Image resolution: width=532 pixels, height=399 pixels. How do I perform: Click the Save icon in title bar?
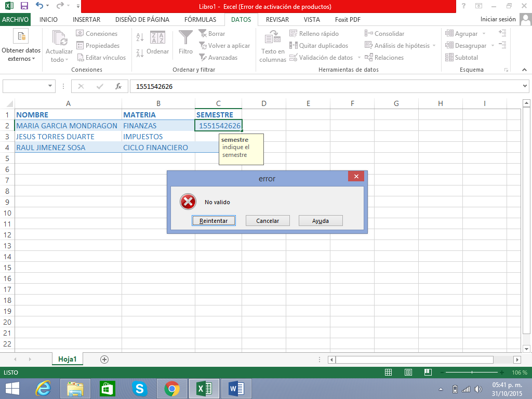[24, 6]
